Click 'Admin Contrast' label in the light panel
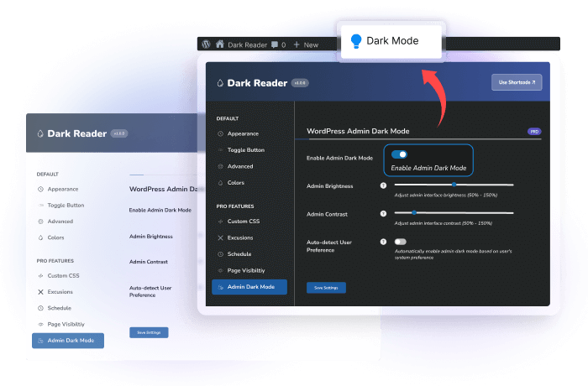This screenshot has width=588, height=386. coord(149,262)
